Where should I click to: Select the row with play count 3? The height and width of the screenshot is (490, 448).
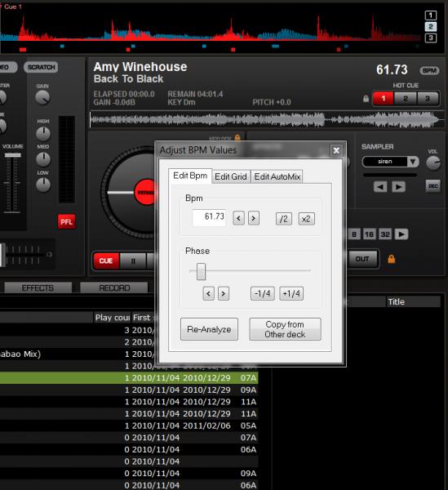pos(129,330)
